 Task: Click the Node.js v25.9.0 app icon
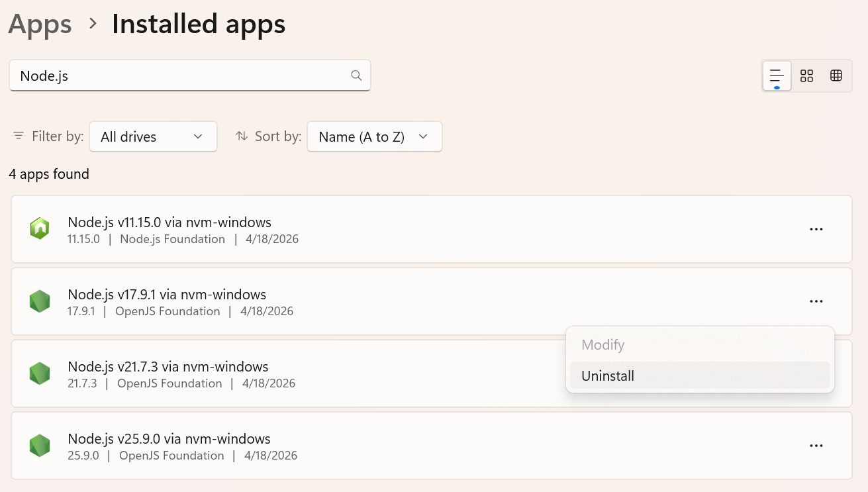(x=40, y=446)
